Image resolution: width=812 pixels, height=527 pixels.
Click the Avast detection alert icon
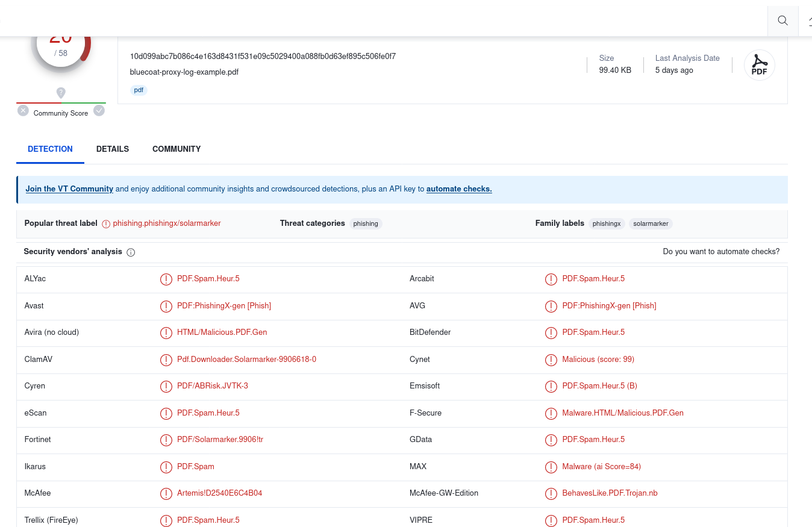tap(166, 306)
